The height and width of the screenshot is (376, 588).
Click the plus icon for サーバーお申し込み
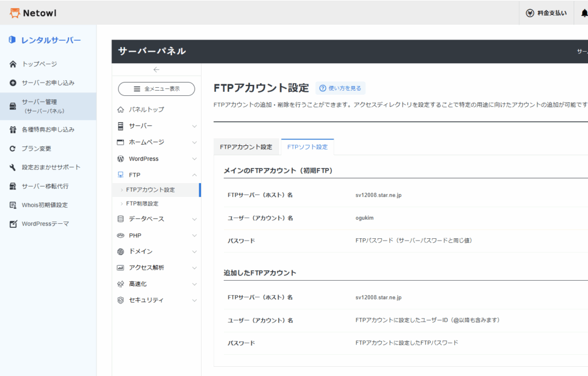pyautogui.click(x=13, y=83)
